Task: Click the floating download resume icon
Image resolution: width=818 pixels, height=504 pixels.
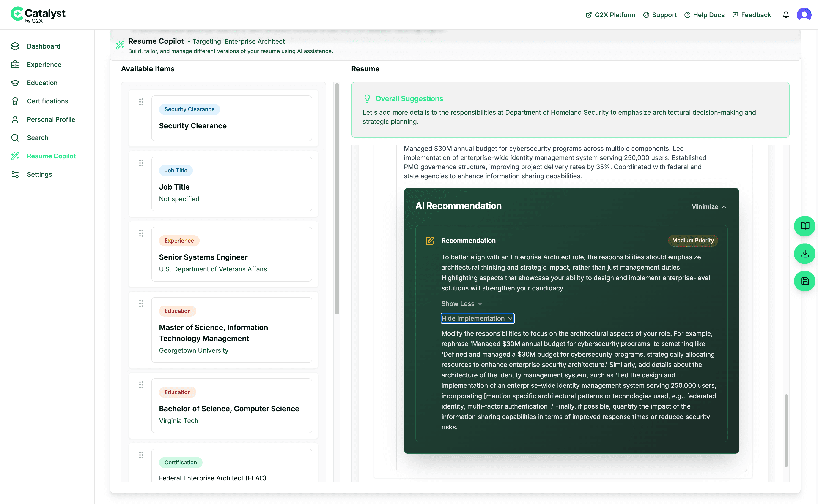Action: click(x=805, y=254)
